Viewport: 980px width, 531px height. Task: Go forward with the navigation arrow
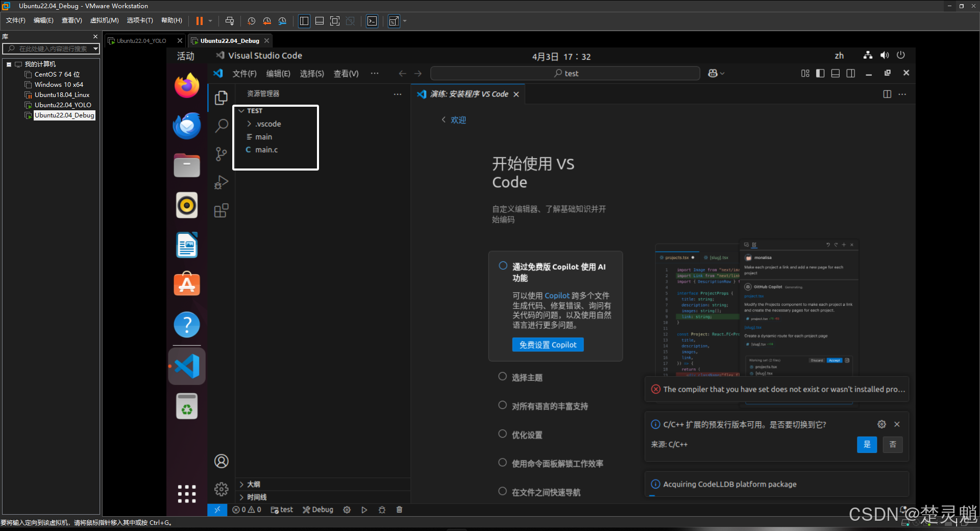point(418,74)
